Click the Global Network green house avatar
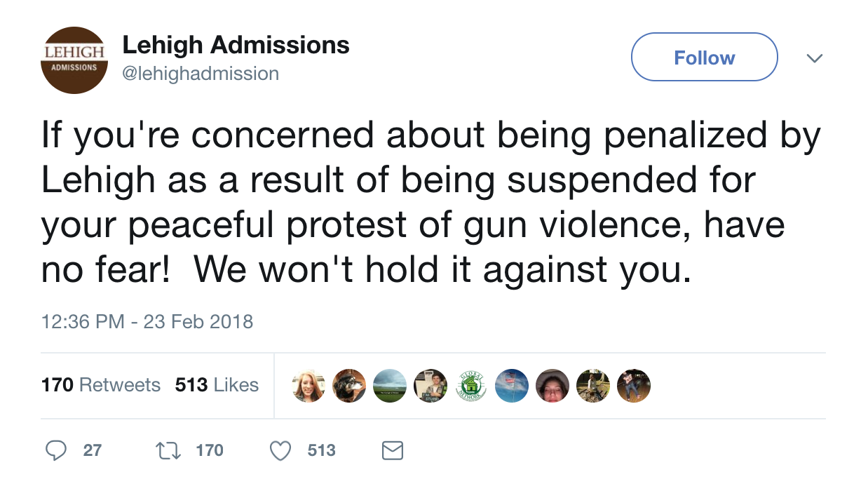Screen dimensions: 868x498 pos(471,385)
